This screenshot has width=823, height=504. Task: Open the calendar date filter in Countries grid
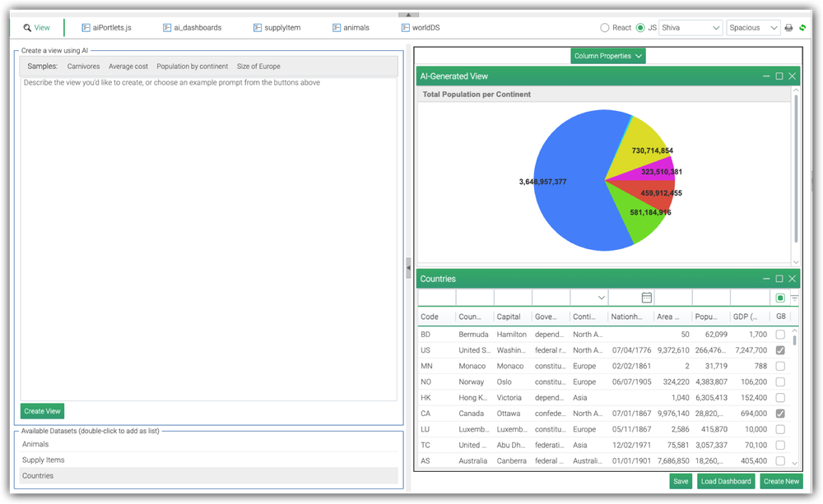click(646, 297)
